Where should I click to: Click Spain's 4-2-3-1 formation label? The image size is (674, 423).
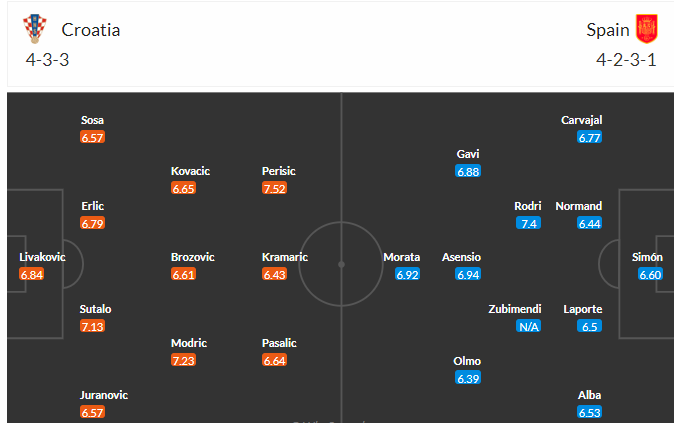pos(627,58)
